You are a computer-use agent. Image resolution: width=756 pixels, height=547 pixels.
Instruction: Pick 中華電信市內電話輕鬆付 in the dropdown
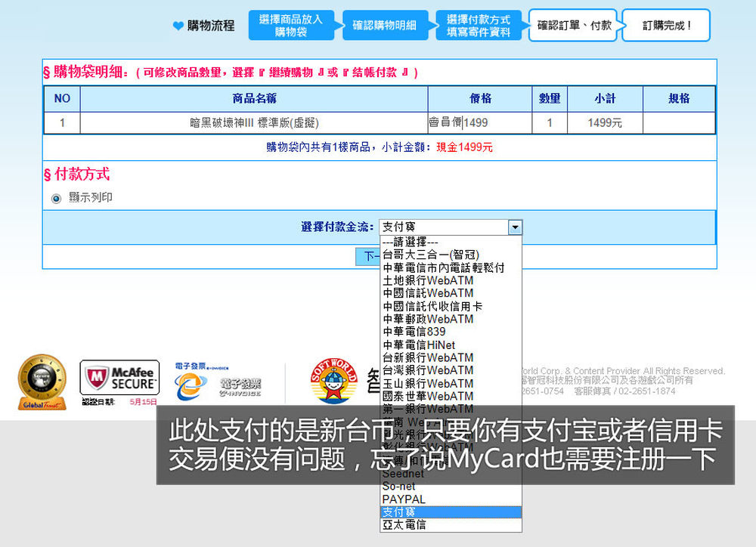click(x=451, y=267)
